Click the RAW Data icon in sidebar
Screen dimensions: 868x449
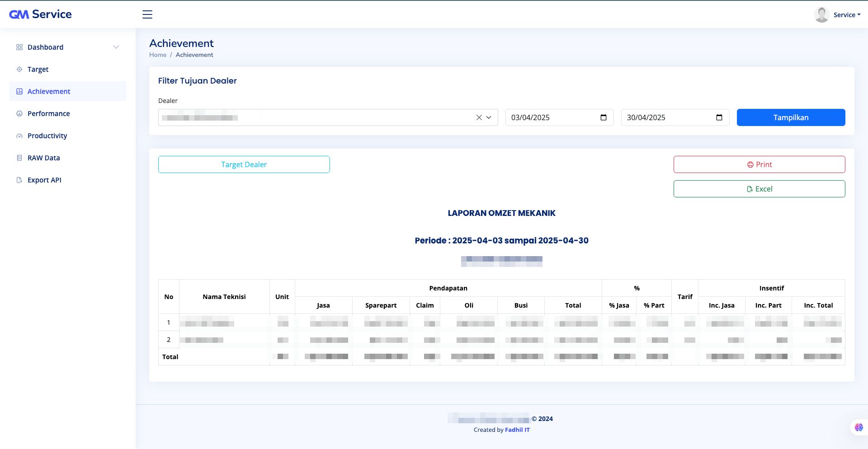click(19, 158)
